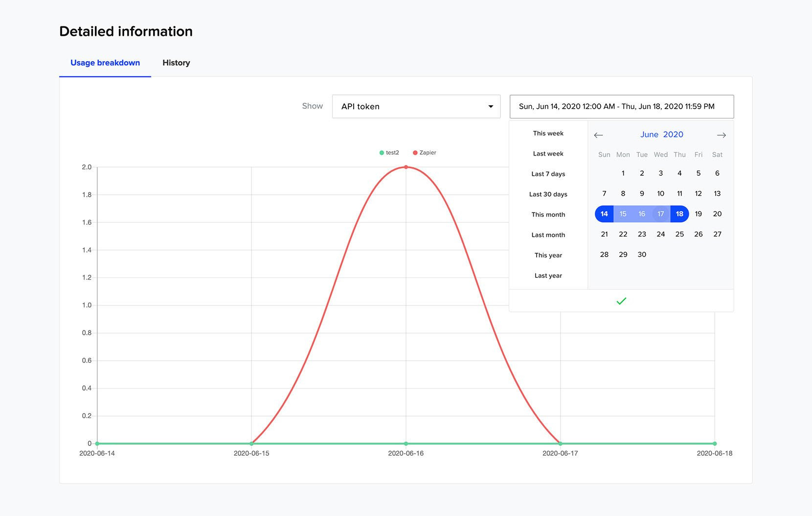The height and width of the screenshot is (516, 812).
Task: Click the Detailed information heading
Action: click(x=126, y=31)
